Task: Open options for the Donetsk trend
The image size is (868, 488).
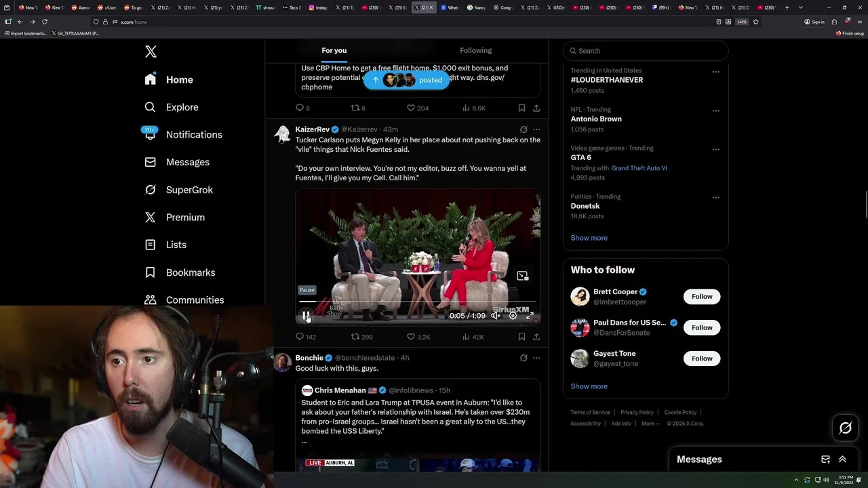Action: 716,197
